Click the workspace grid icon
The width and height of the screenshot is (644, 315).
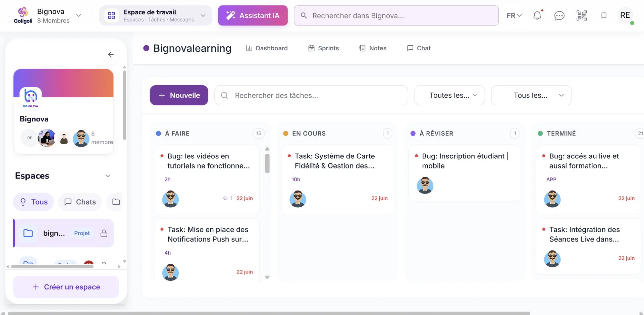tap(111, 15)
